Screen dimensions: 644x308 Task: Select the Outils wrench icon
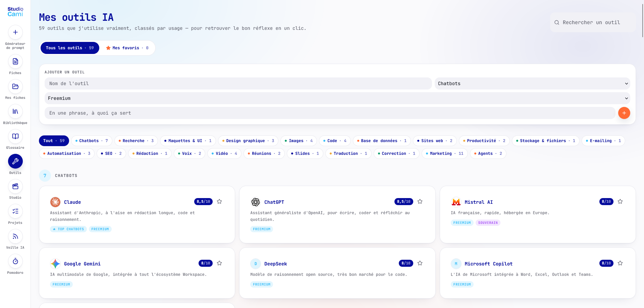pyautogui.click(x=15, y=162)
